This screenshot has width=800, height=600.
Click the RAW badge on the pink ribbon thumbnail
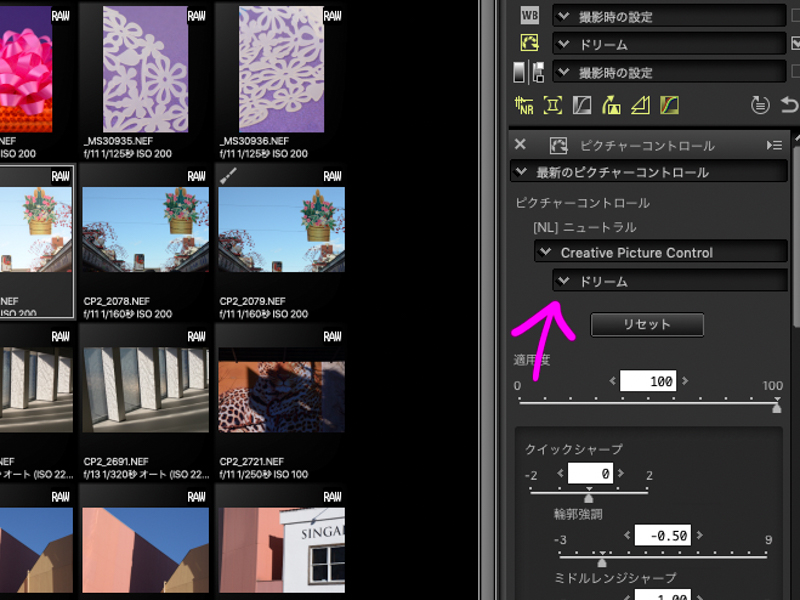click(60, 16)
